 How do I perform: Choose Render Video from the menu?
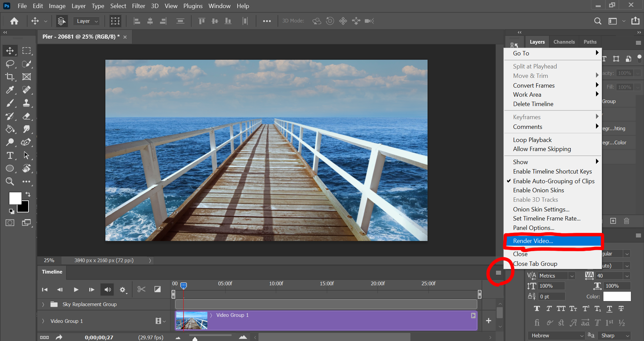pos(533,241)
